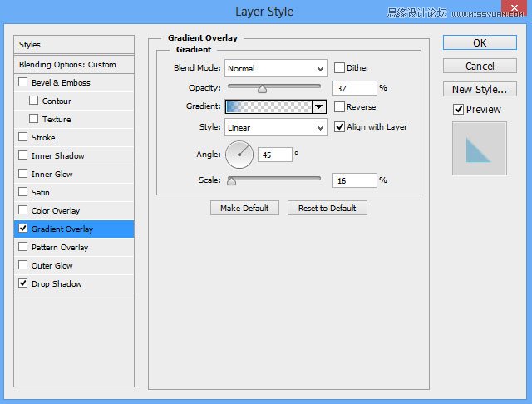Uncheck Align with Layer
Image resolution: width=532 pixels, height=404 pixels.
click(x=339, y=127)
